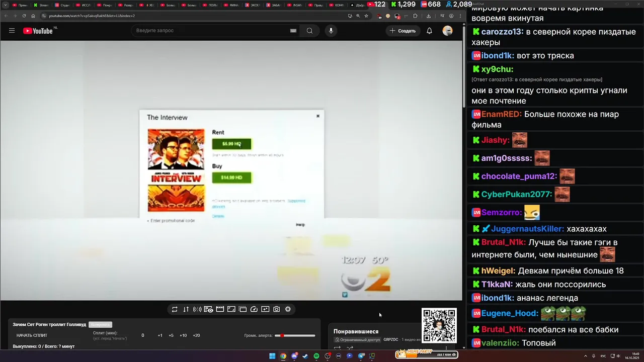The image size is (644, 362).
Task: Open Telegram from the taskbar
Action: pos(361,356)
